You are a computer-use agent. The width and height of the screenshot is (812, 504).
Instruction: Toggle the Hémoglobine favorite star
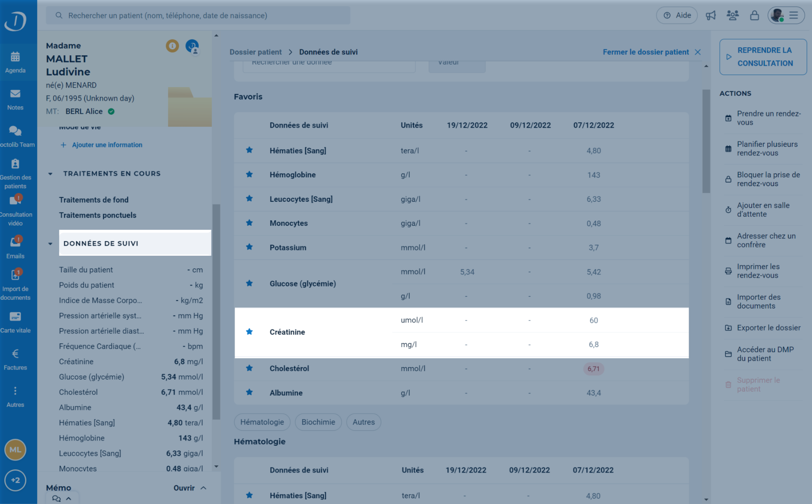pyautogui.click(x=249, y=174)
